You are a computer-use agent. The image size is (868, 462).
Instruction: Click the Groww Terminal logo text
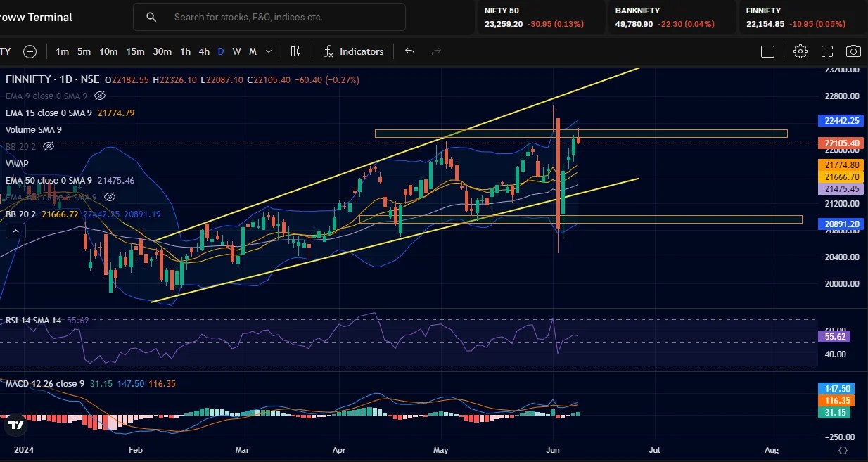coord(37,17)
